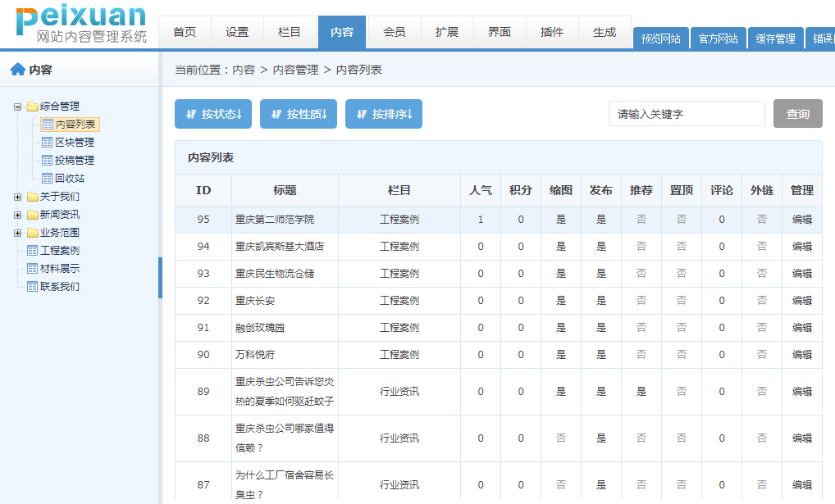Screen dimensions: 835x504
Task: Collapse the 综合管理 tree node
Action: click(x=18, y=107)
